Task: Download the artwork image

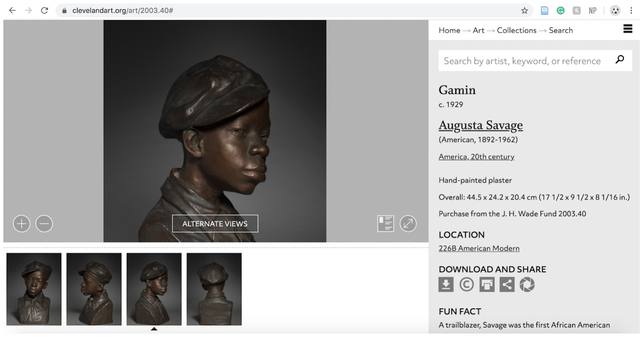Action: [x=446, y=285]
